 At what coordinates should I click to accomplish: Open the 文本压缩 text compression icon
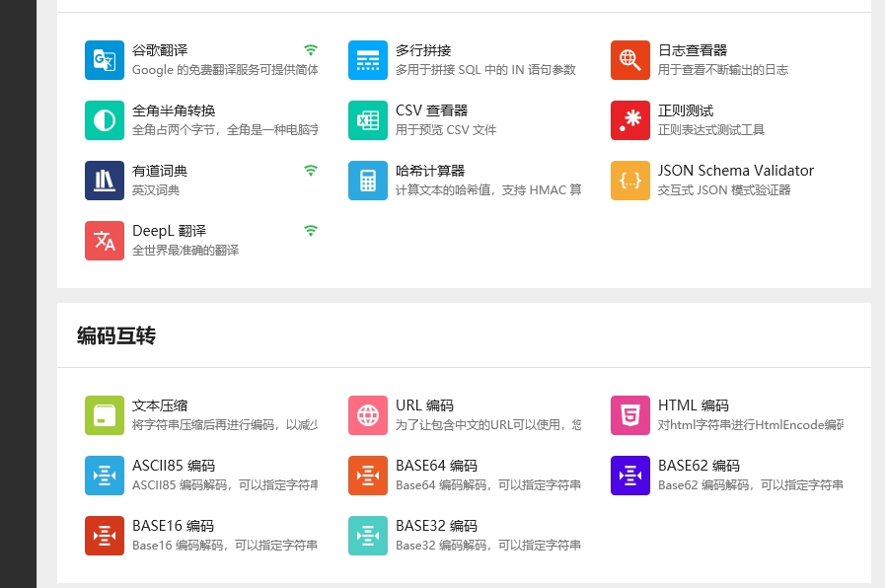[104, 415]
